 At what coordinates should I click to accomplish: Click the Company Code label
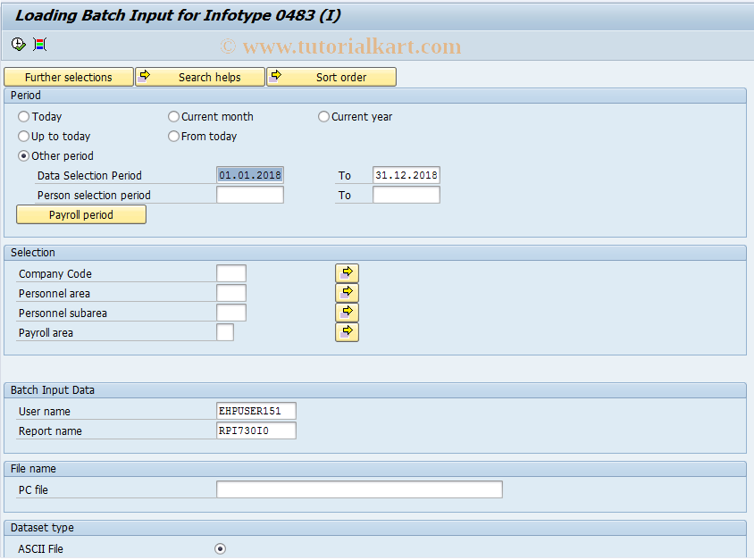coord(55,274)
